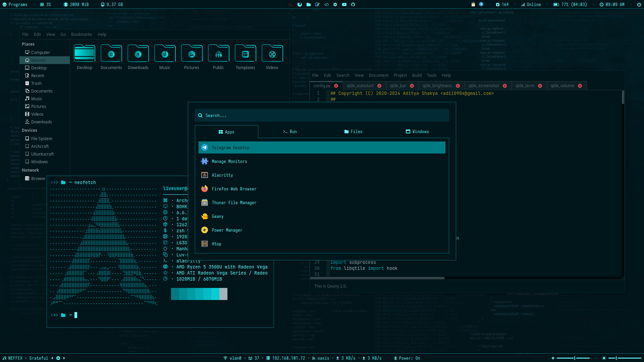Viewport: 644px width, 362px height.
Task: Click the launcher Search field
Action: coord(321,115)
